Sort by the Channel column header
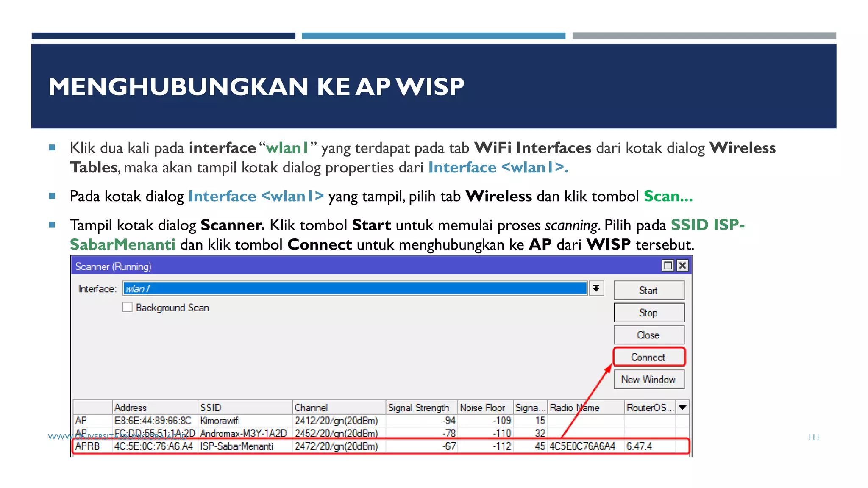Screen dimensions: 868x488 [x=339, y=408]
